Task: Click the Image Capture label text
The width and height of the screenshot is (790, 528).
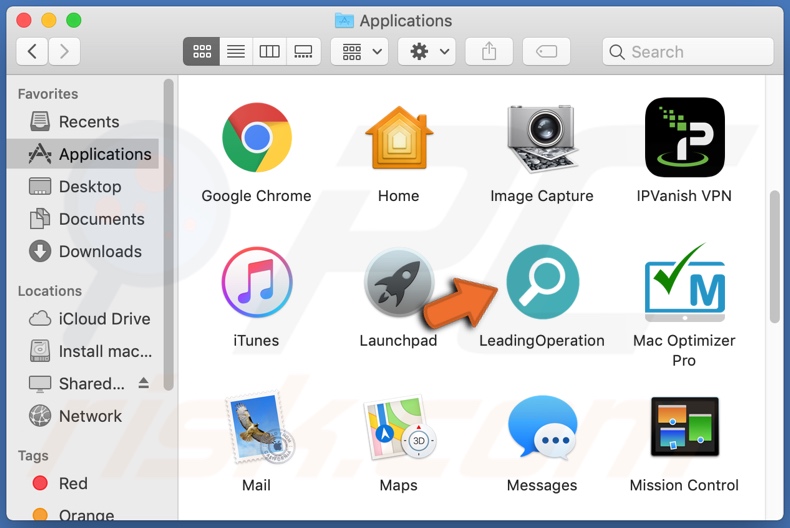Action: [x=542, y=195]
